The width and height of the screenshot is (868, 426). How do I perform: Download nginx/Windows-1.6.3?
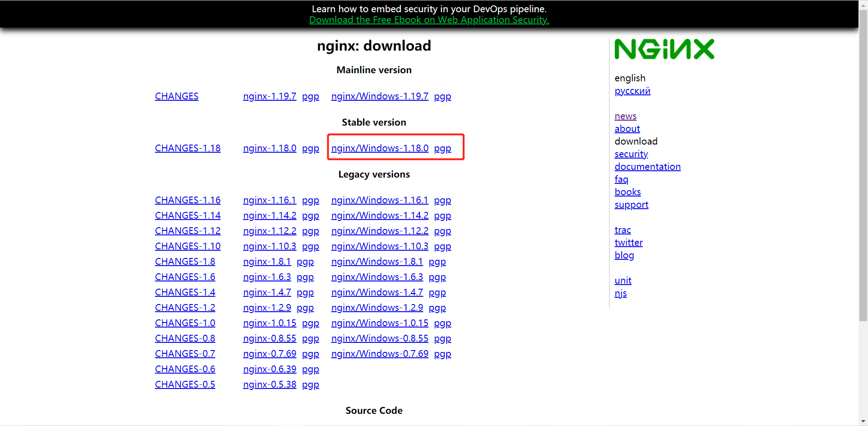click(x=377, y=277)
